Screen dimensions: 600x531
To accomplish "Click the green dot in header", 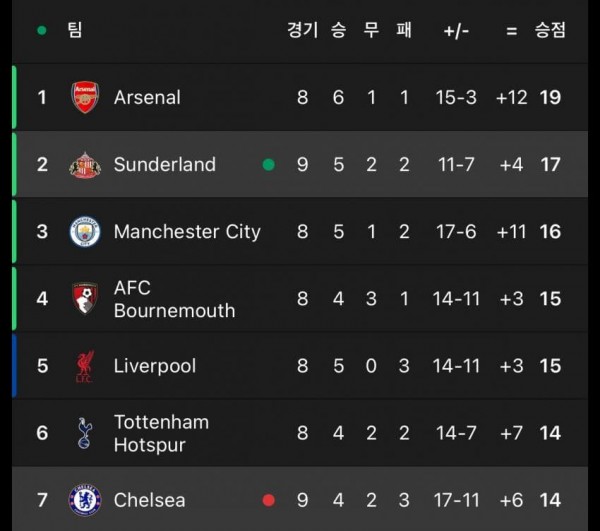I will click(41, 30).
